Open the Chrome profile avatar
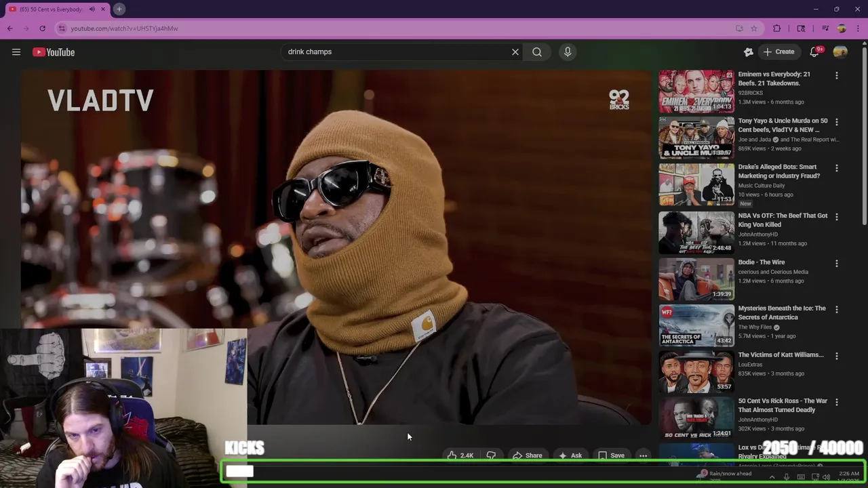 pos(842,28)
